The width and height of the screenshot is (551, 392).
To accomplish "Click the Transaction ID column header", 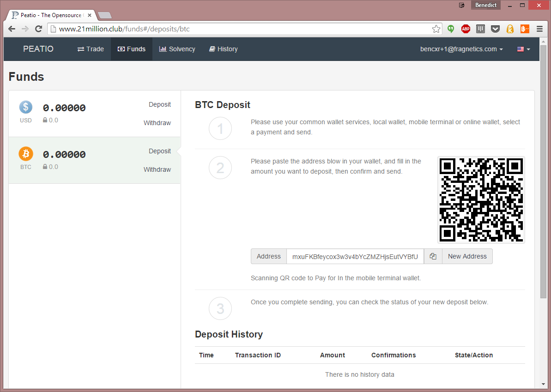I will [258, 355].
